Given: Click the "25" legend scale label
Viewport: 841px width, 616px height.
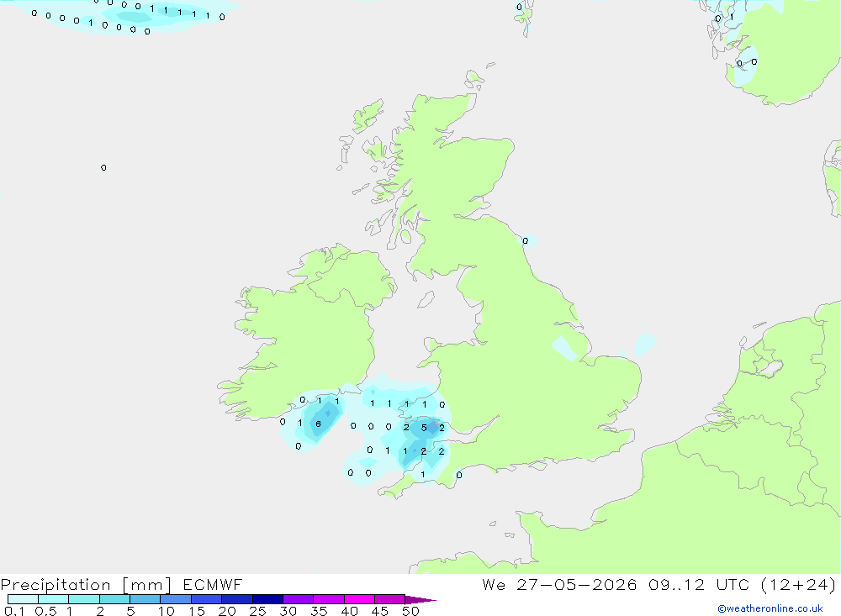Looking at the screenshot, I should 257,611.
